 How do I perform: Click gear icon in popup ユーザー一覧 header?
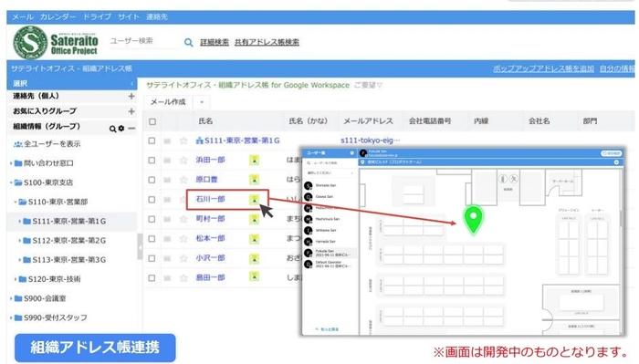pos(351,153)
